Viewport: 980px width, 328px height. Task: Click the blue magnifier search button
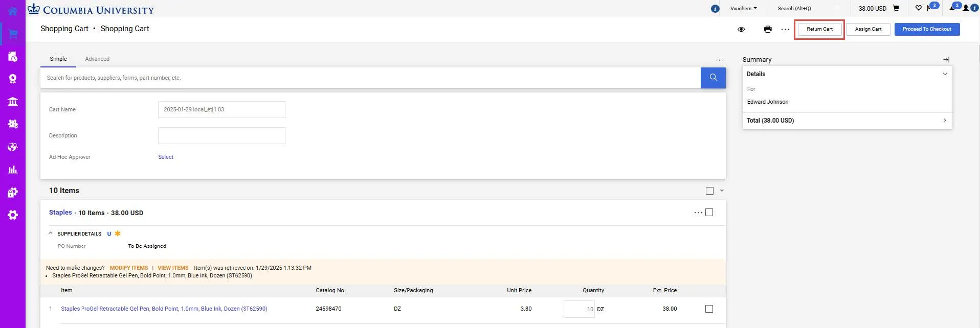click(x=713, y=78)
